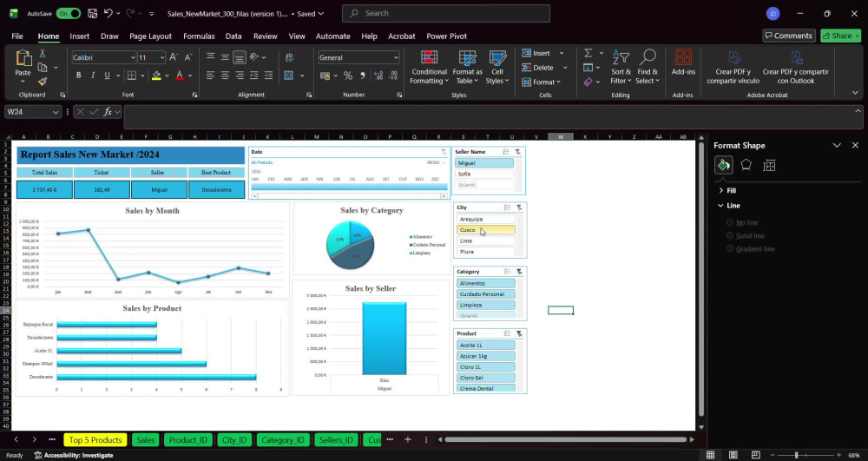
Task: Click the Wrap Text icon
Action: tap(289, 57)
